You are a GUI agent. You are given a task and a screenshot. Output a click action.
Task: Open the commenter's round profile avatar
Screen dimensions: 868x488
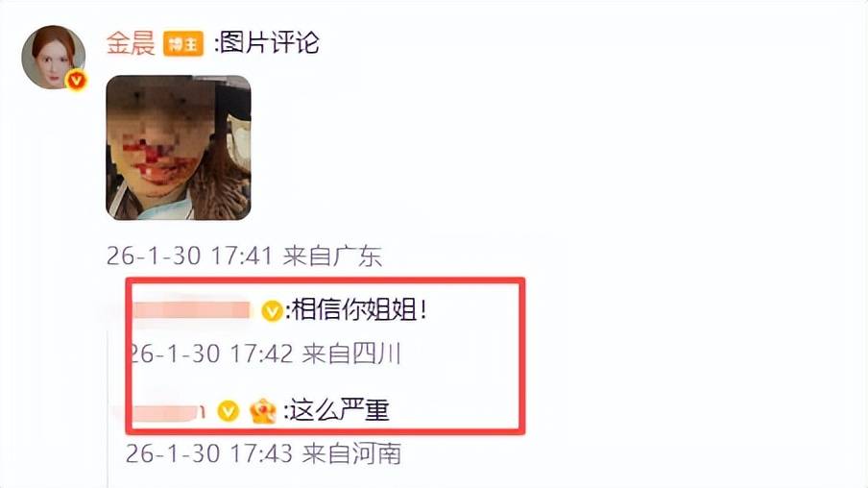click(53, 57)
